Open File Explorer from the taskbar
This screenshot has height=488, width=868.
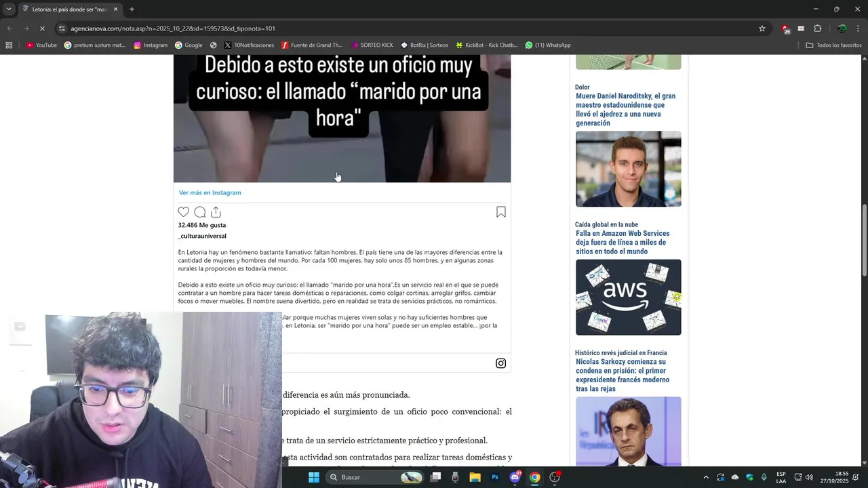475,477
